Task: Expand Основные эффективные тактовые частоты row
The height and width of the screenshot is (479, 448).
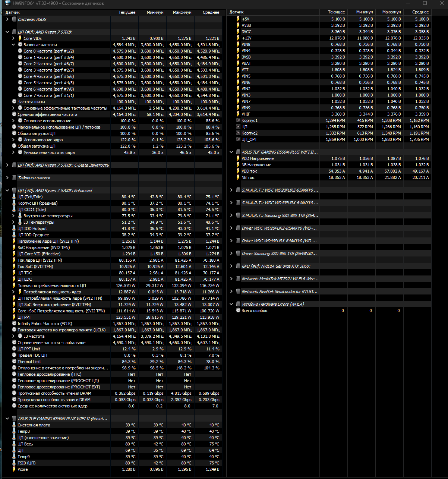Action: [13, 108]
